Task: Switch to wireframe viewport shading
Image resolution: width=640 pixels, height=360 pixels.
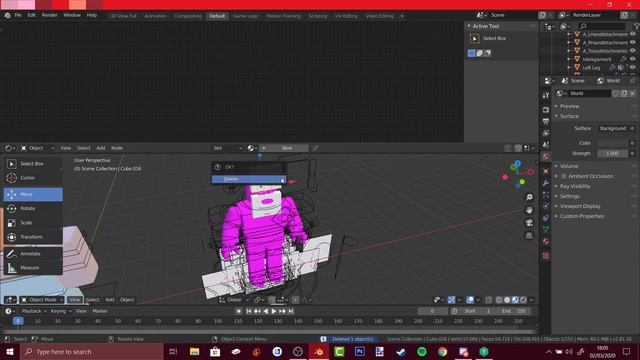Action: 499,300
